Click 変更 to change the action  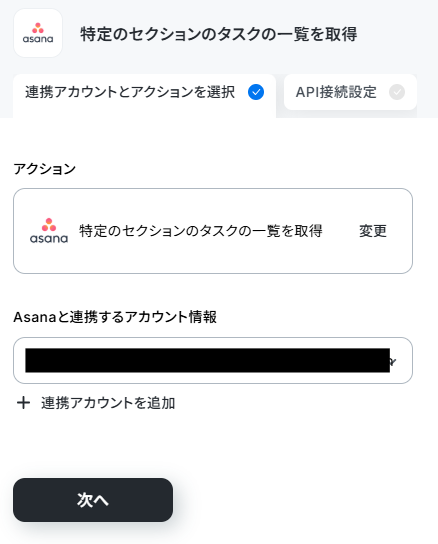coord(373,231)
